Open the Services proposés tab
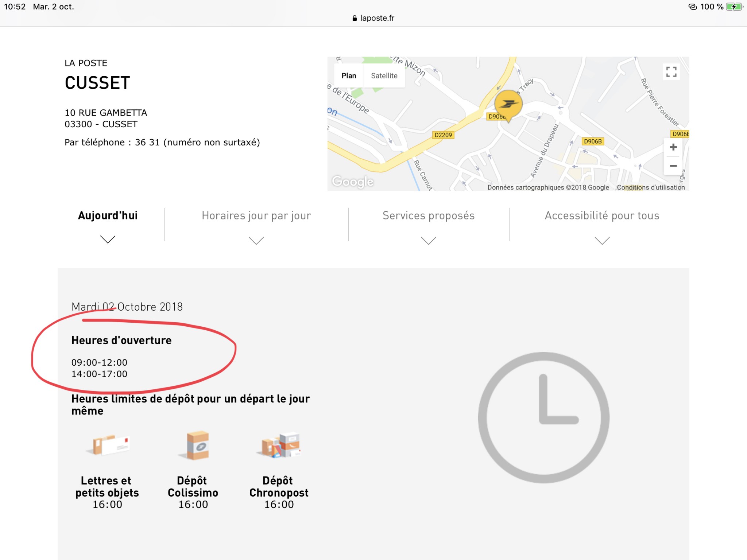Screen dimensions: 747x560 (429, 216)
